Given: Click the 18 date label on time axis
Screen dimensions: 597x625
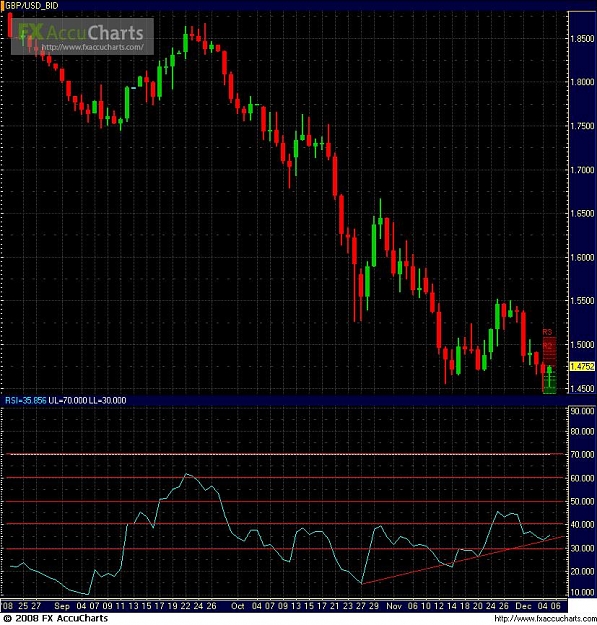Looking at the screenshot, I should [x=465, y=606].
